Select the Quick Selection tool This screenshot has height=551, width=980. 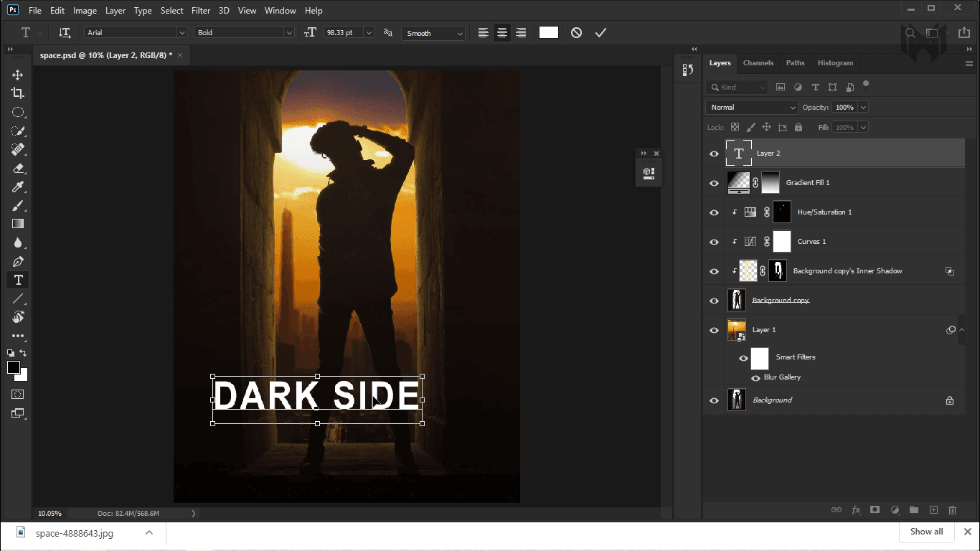pyautogui.click(x=18, y=131)
